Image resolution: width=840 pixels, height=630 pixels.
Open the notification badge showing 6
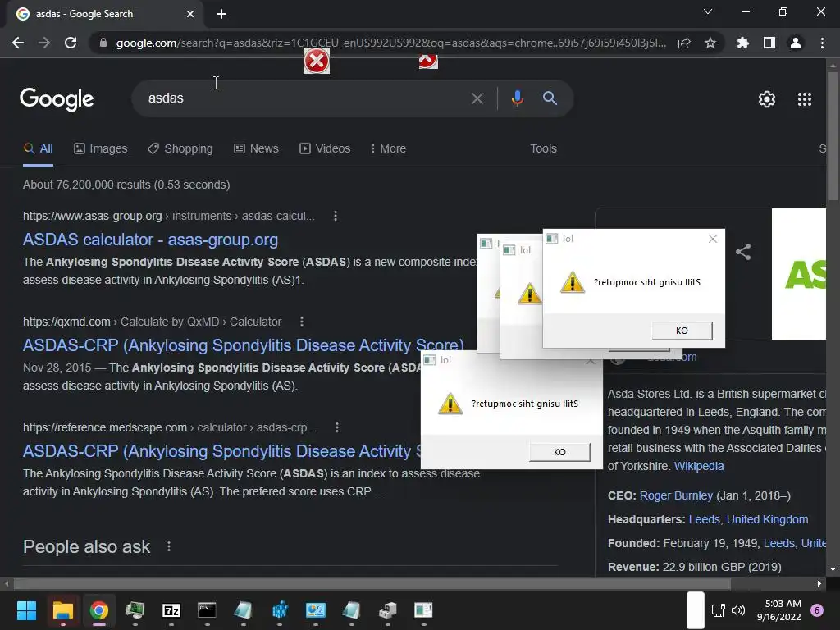click(x=817, y=610)
